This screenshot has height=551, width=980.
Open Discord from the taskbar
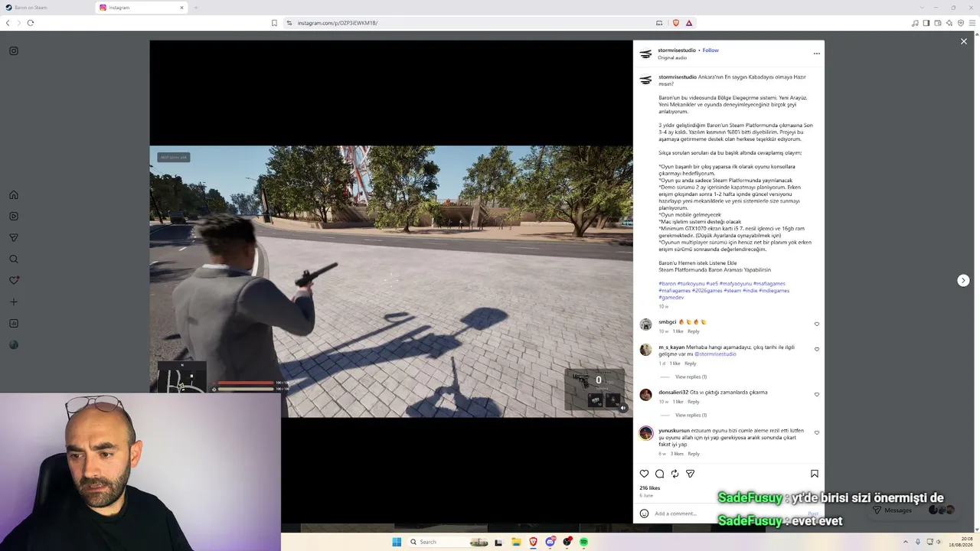[550, 542]
